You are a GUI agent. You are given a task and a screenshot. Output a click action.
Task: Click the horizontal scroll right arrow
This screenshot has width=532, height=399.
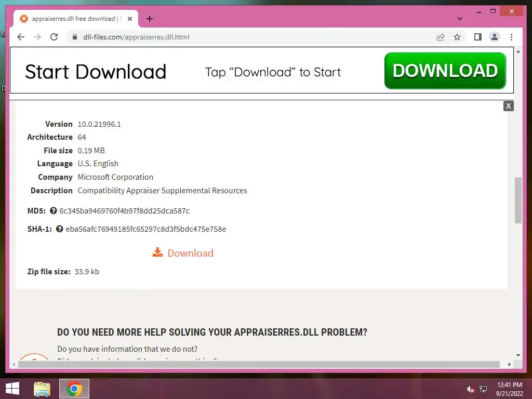point(510,364)
